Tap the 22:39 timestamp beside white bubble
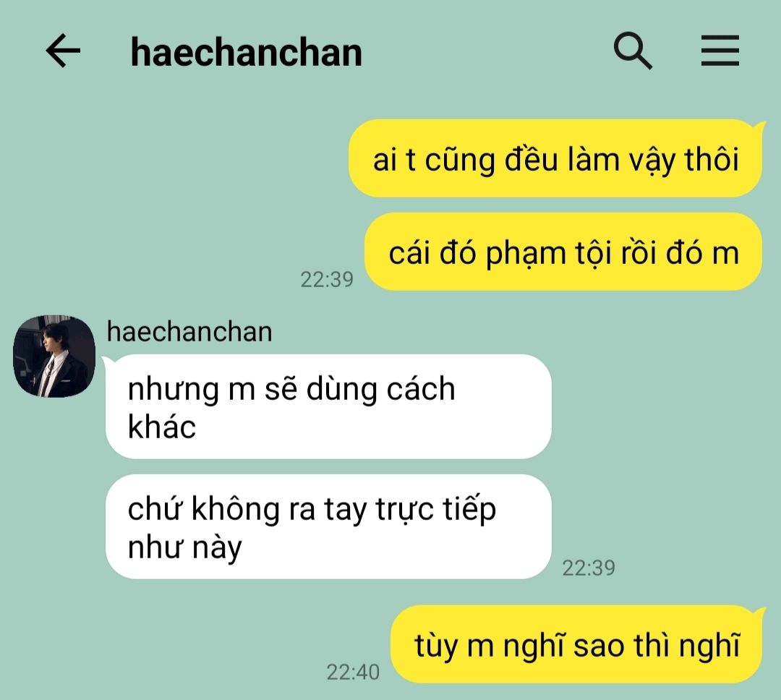 click(589, 568)
